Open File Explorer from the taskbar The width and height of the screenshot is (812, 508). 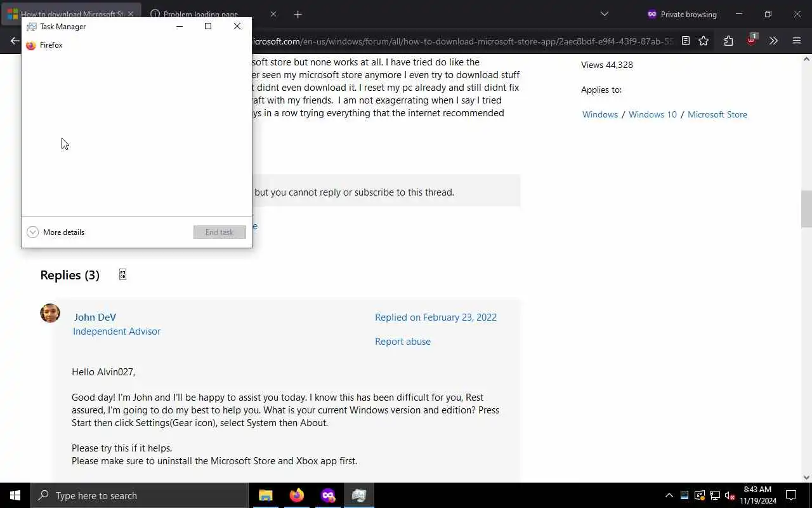265,495
